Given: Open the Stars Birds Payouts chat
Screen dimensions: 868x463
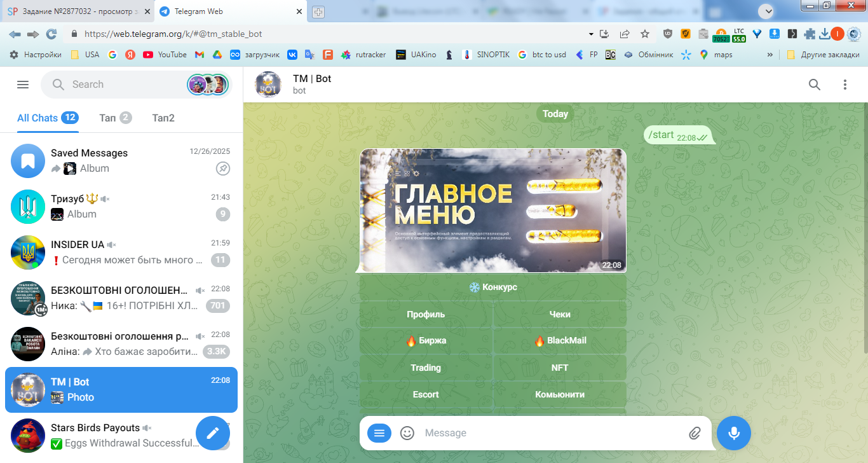Looking at the screenshot, I should (121, 436).
